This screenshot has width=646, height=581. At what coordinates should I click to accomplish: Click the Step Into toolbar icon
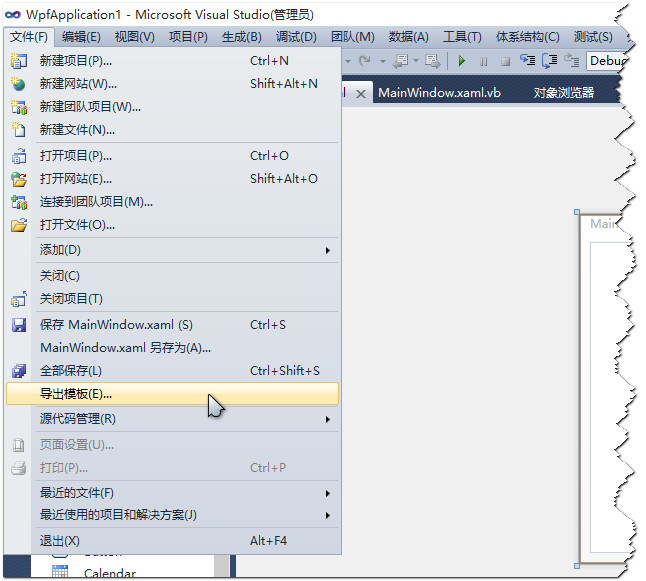pyautogui.click(x=527, y=61)
